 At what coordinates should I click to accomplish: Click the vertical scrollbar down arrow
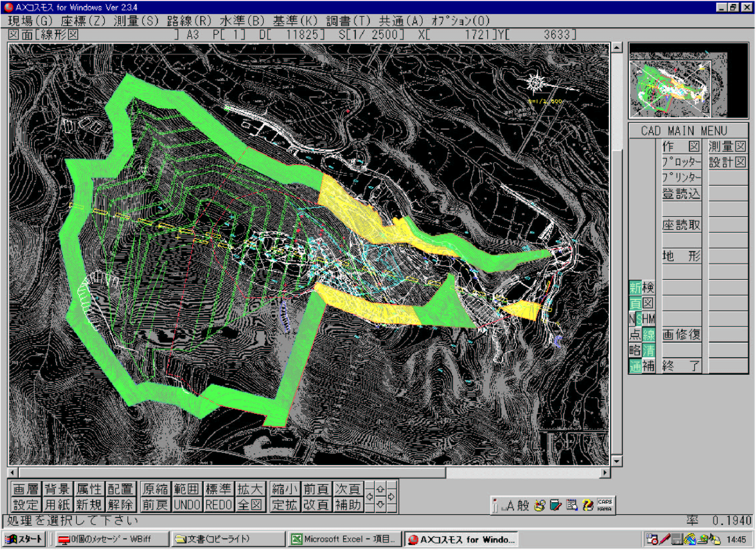(616, 461)
